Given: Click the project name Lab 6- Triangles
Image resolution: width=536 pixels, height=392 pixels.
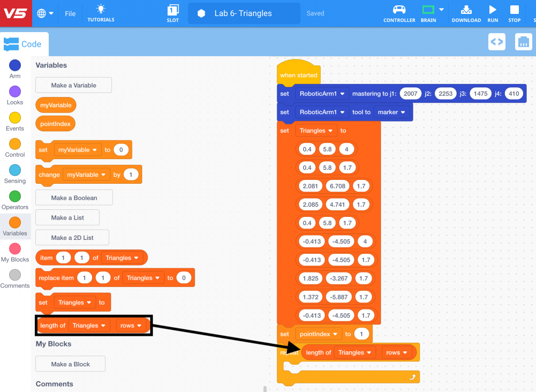Looking at the screenshot, I should pos(244,13).
